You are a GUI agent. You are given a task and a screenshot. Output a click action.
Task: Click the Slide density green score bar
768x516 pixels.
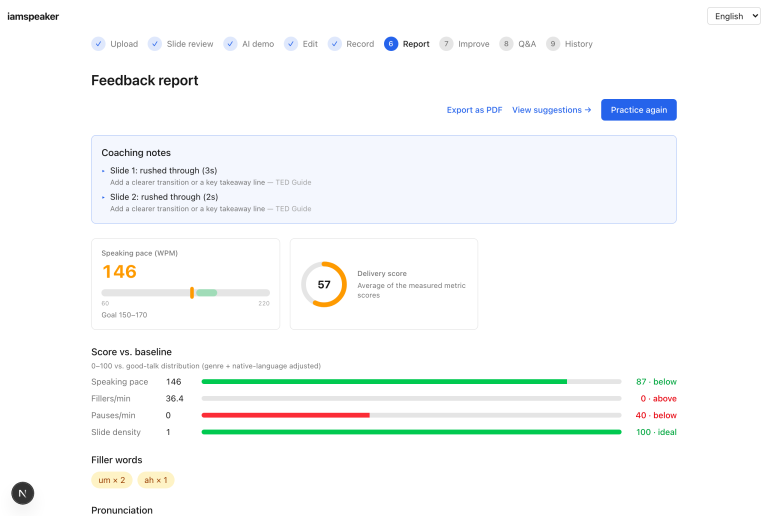pos(411,432)
